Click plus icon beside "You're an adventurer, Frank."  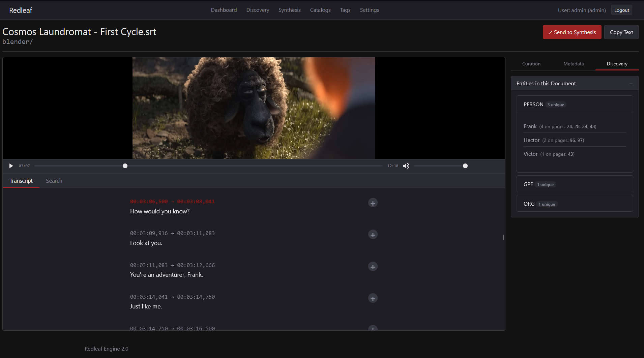373,267
